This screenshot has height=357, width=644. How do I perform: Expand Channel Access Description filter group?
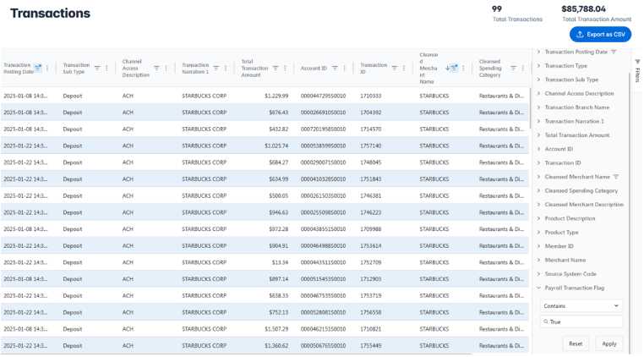[x=579, y=93]
